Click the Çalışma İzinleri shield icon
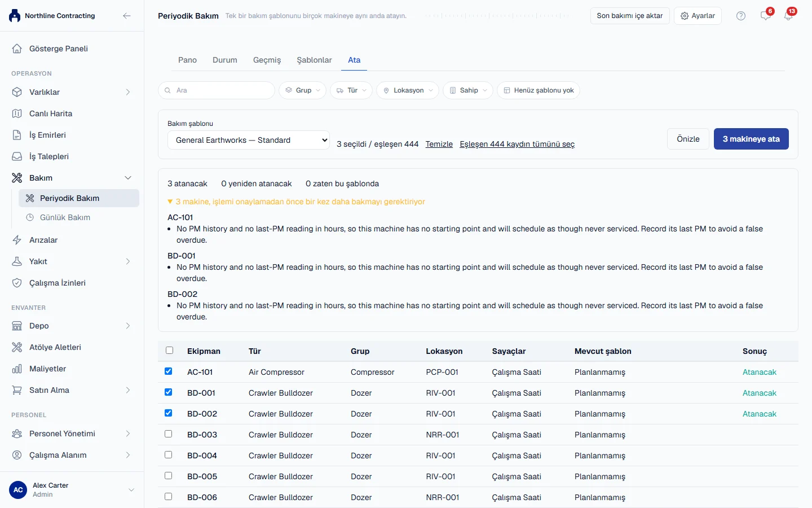The width and height of the screenshot is (812, 508). pos(17,283)
